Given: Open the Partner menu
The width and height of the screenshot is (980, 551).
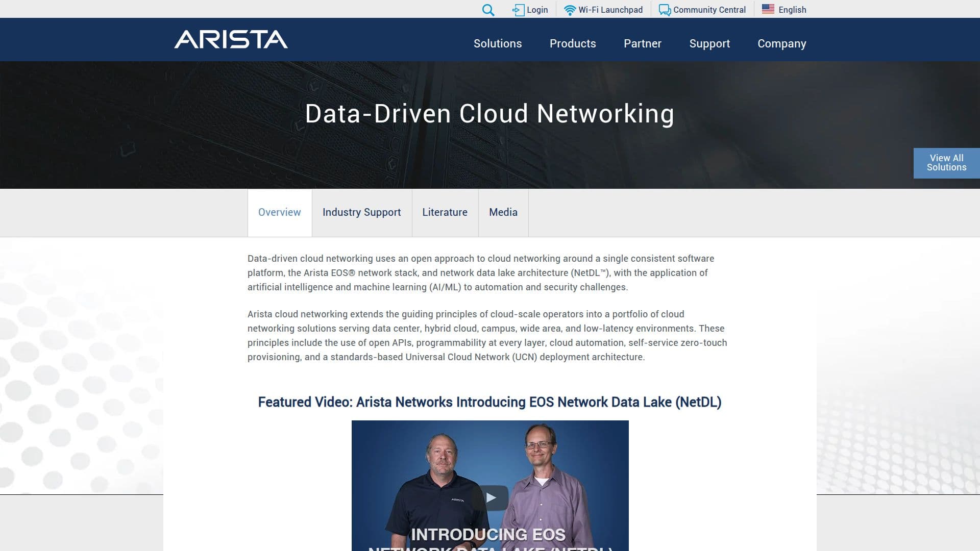Looking at the screenshot, I should tap(642, 43).
